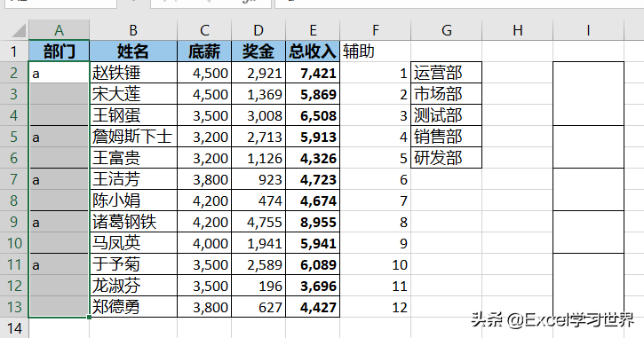Click the 姓名 header cell

133,51
